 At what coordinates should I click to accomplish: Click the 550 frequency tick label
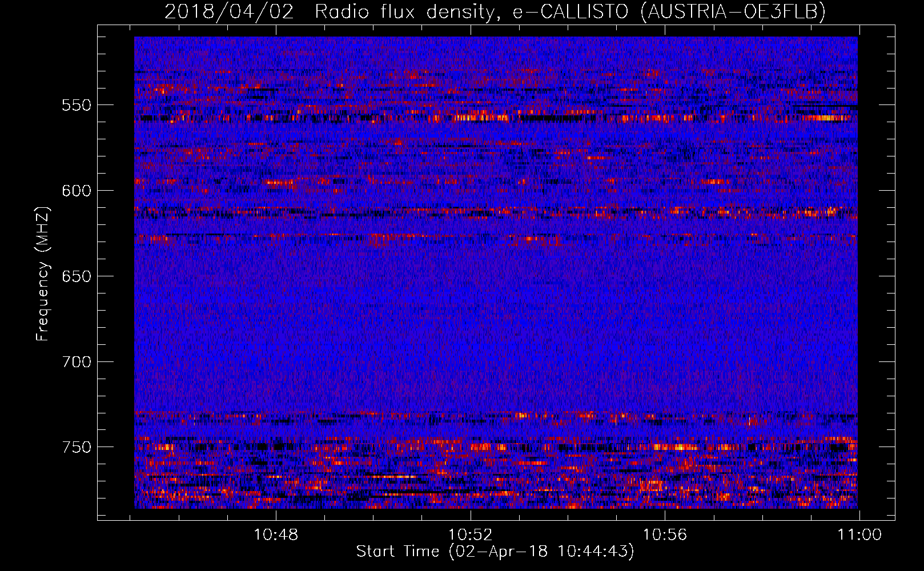point(77,105)
